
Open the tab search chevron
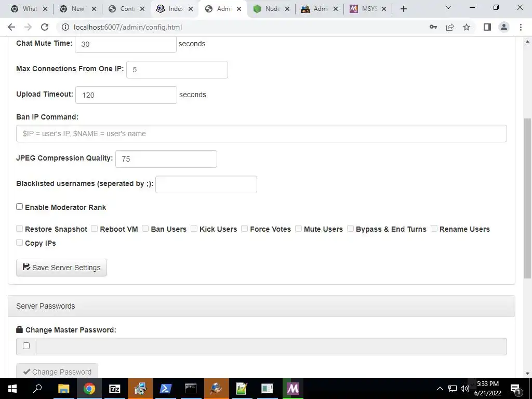point(448,7)
